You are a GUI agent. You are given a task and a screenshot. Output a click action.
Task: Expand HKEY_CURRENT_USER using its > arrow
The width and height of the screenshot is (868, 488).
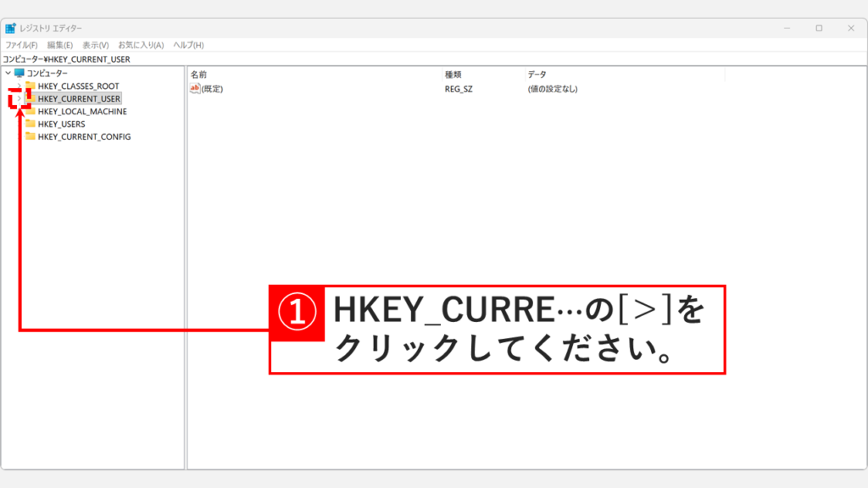tap(19, 98)
